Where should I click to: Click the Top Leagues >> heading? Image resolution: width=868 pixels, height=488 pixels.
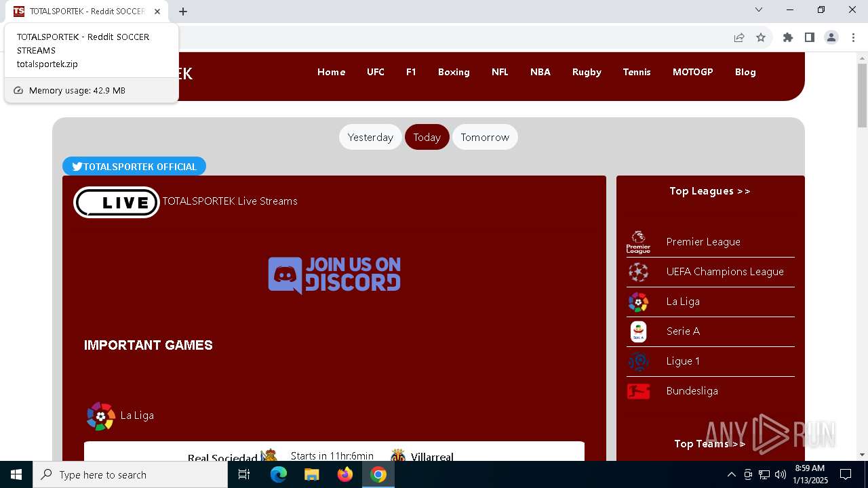click(x=710, y=191)
